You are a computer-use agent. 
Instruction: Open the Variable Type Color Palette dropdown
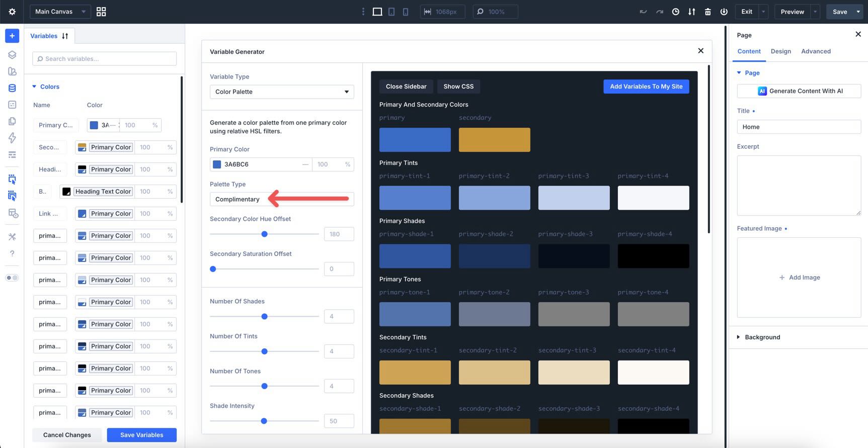(282, 92)
